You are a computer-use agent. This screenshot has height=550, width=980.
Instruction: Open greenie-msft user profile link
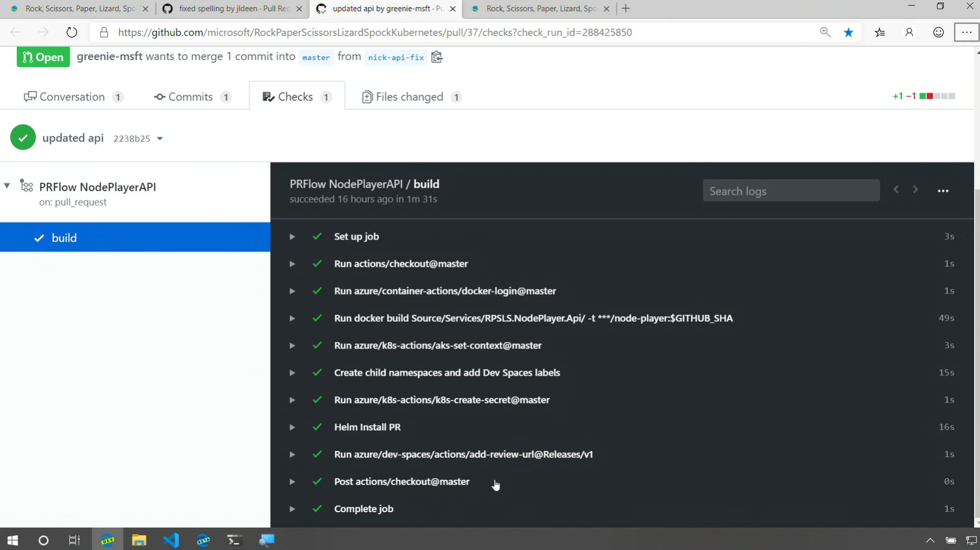point(109,56)
